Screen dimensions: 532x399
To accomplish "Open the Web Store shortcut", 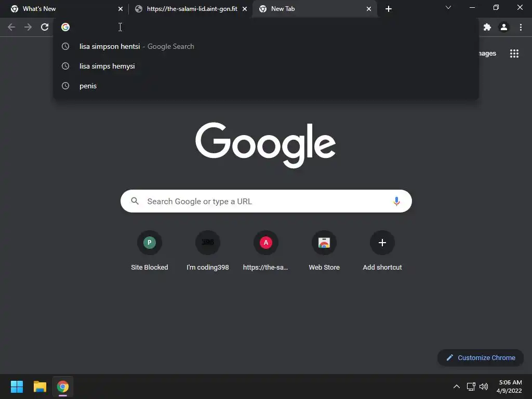I will click(x=324, y=251).
